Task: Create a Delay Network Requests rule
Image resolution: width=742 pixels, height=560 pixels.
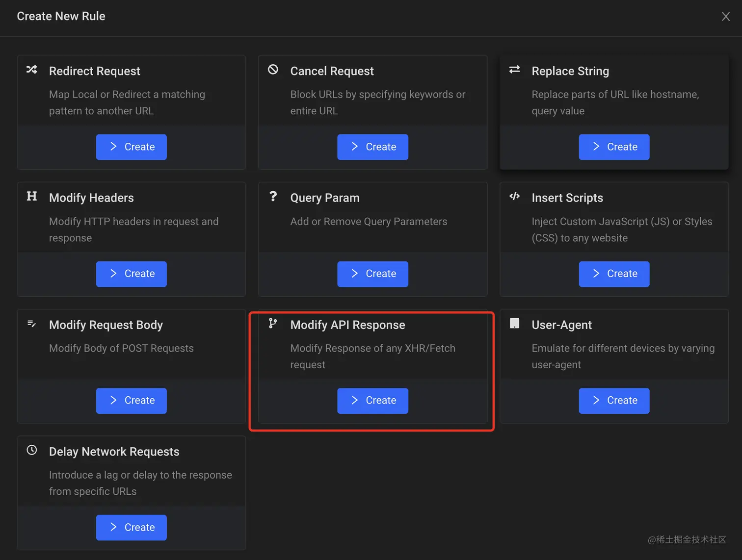Action: (132, 527)
